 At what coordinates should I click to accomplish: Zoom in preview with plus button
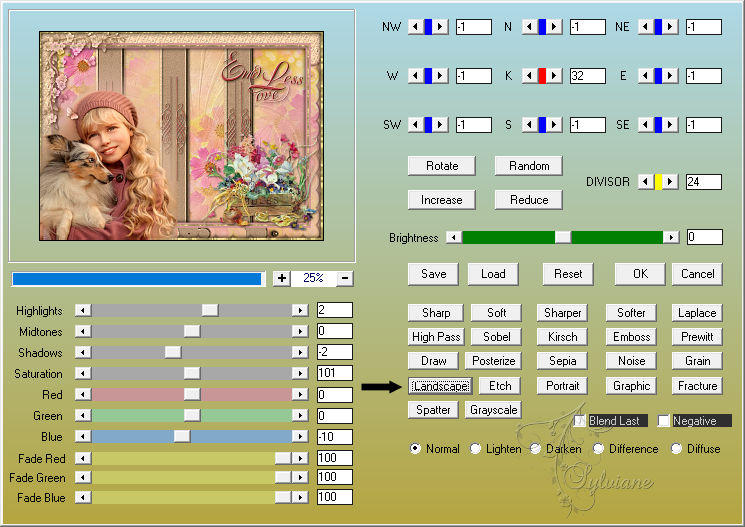(x=282, y=278)
